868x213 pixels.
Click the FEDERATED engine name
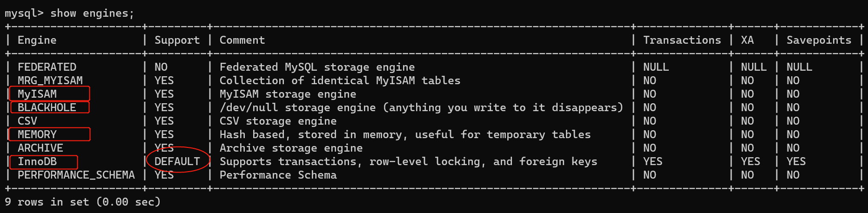point(47,67)
